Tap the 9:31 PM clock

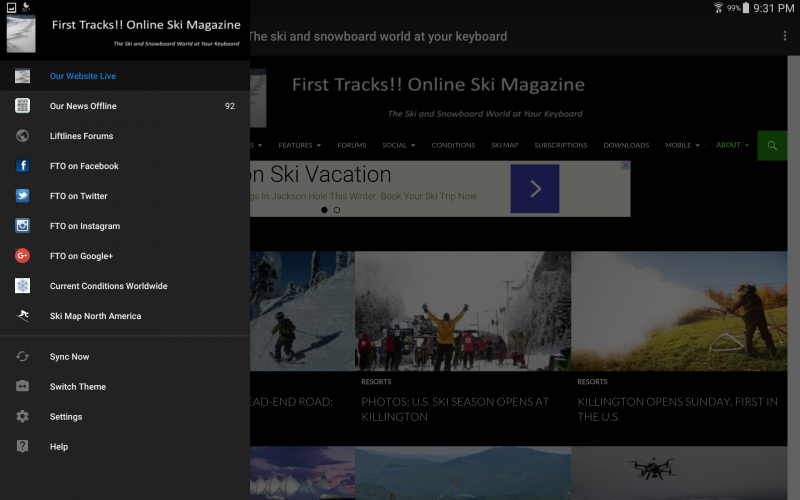(773, 8)
